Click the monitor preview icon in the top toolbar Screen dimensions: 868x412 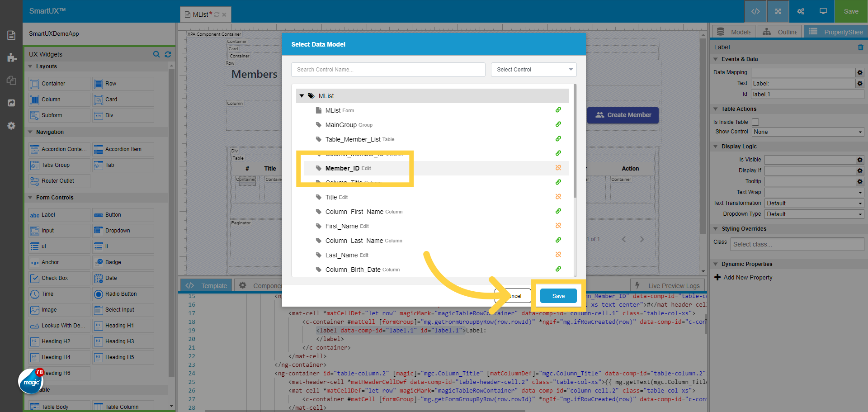coord(823,11)
